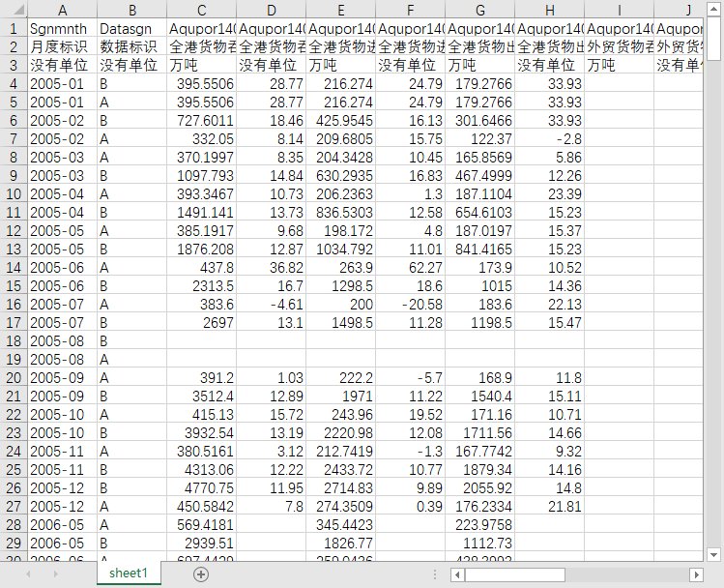Screen dimensions: 724x588
Task: Select row 18 header
Action: [14, 340]
